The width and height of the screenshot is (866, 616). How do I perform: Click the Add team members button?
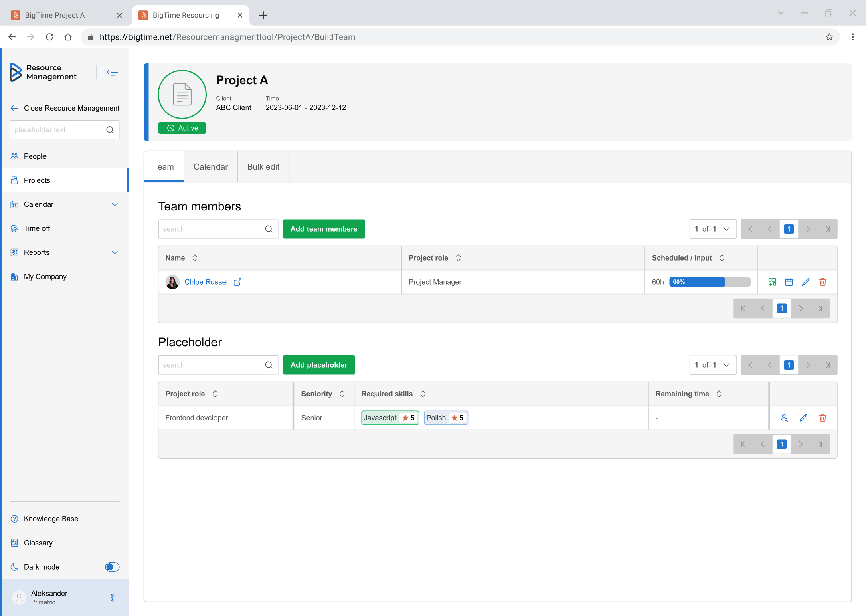[324, 229]
